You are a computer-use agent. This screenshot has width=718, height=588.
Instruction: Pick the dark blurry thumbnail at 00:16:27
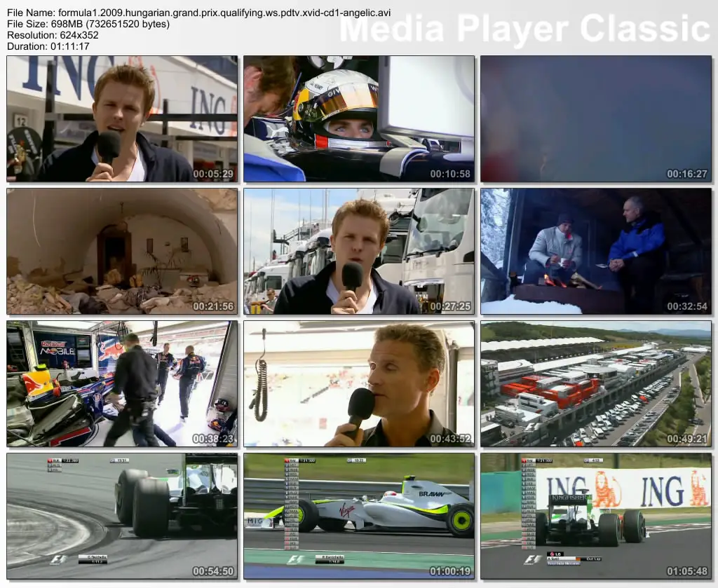(x=596, y=119)
